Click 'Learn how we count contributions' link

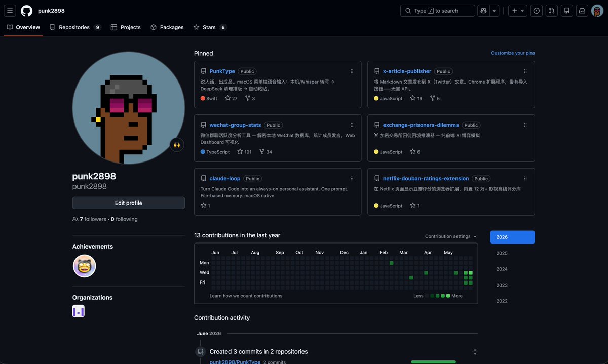246,296
